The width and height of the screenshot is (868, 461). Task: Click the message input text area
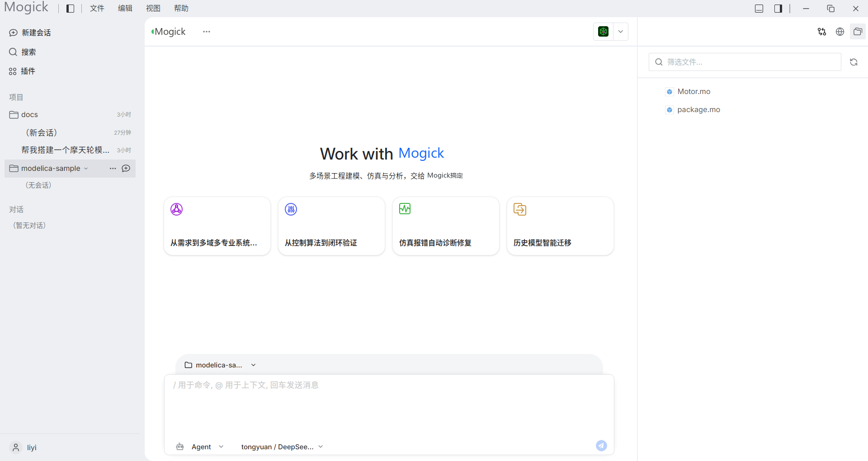coord(389,405)
